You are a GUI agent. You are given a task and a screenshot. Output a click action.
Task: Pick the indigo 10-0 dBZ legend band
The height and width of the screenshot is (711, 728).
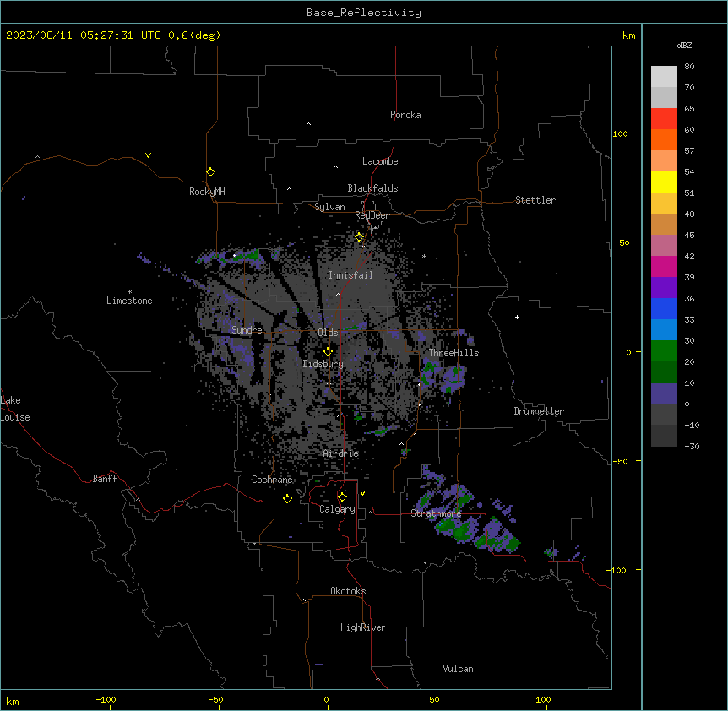pos(664,393)
